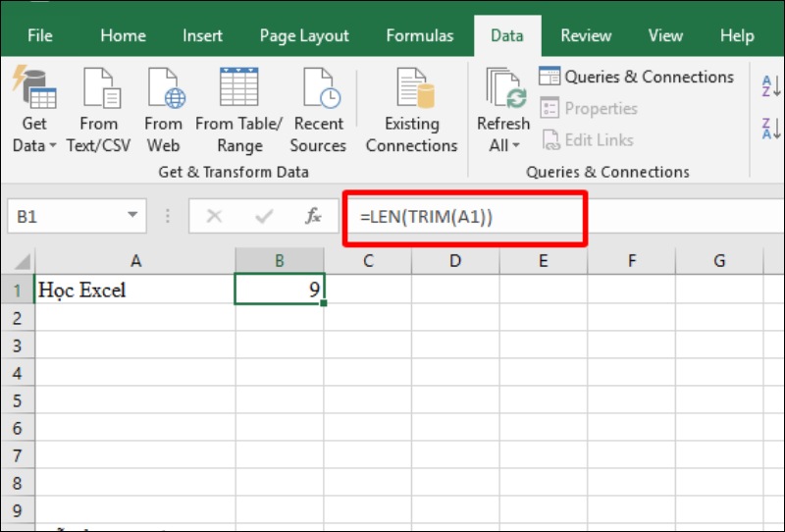The image size is (785, 532).
Task: Open the File menu
Action: click(x=40, y=35)
